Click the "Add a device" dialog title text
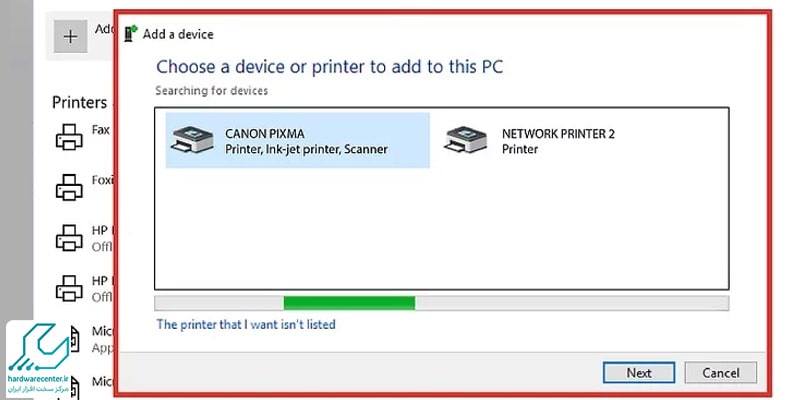Image resolution: width=800 pixels, height=400 pixels. point(178,34)
